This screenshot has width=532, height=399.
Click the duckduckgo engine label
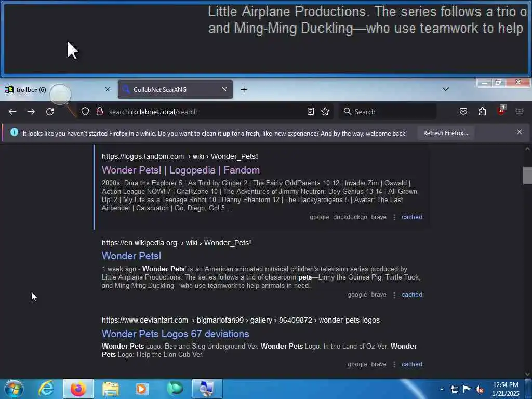[350, 217]
